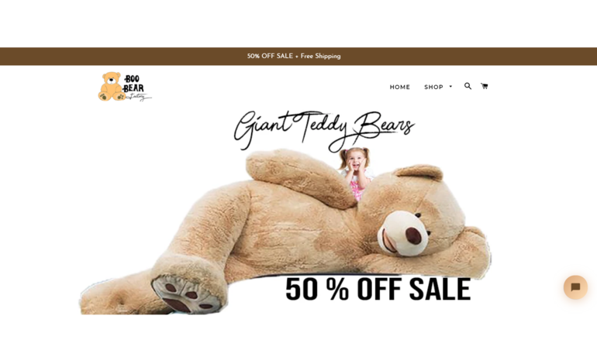Open the SHOP menu item
This screenshot has width=597, height=364.
(x=433, y=87)
